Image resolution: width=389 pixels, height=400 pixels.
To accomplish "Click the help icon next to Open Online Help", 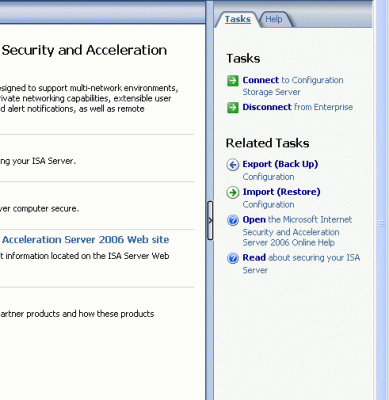I will click(233, 220).
